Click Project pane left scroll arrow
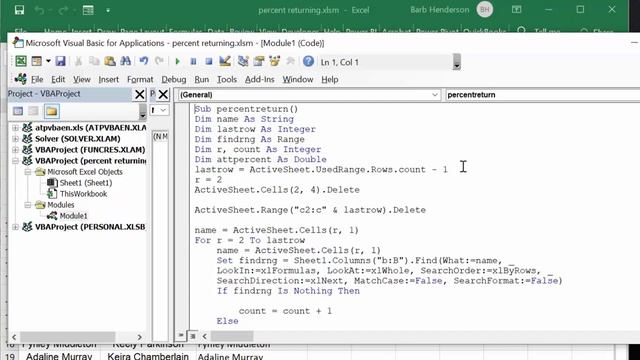 (x=14, y=337)
